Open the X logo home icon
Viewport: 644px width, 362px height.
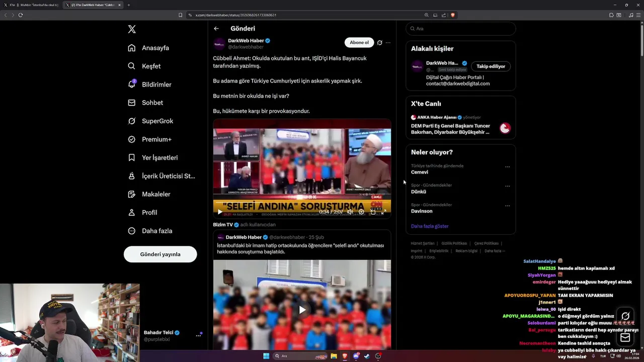[x=132, y=29]
